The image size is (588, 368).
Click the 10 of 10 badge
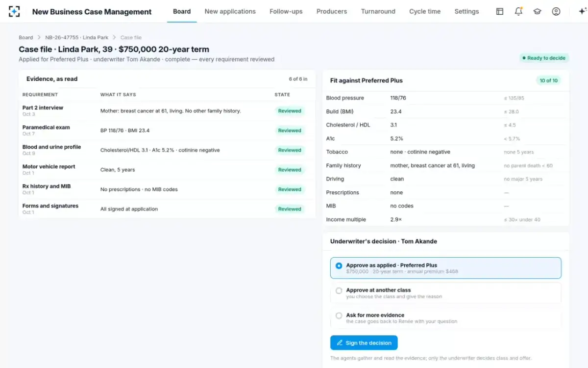tap(548, 80)
